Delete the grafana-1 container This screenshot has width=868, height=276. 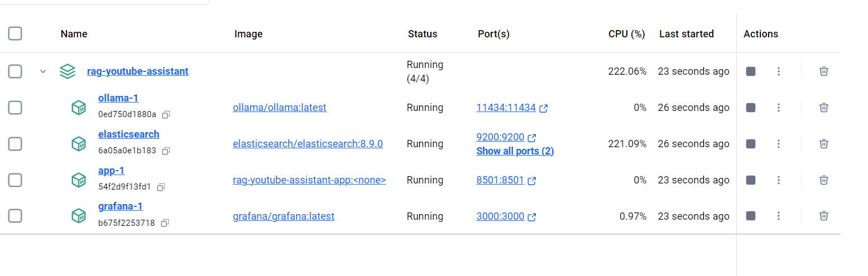(x=823, y=216)
